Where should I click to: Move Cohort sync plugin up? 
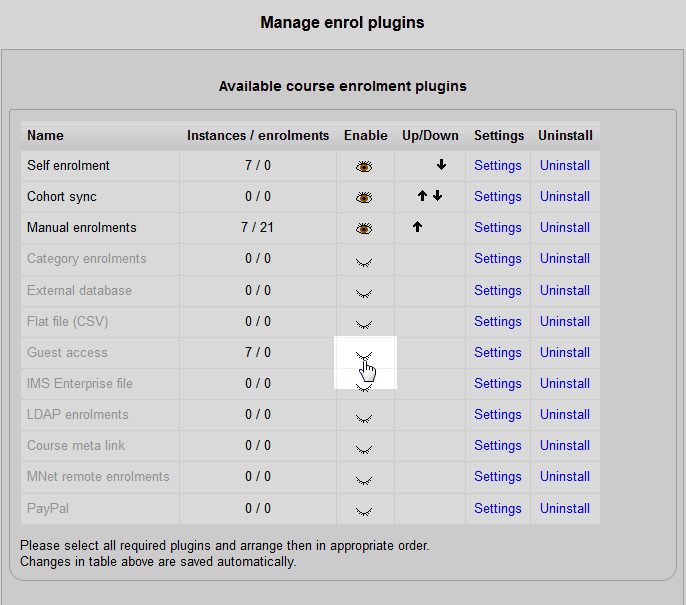click(x=423, y=196)
